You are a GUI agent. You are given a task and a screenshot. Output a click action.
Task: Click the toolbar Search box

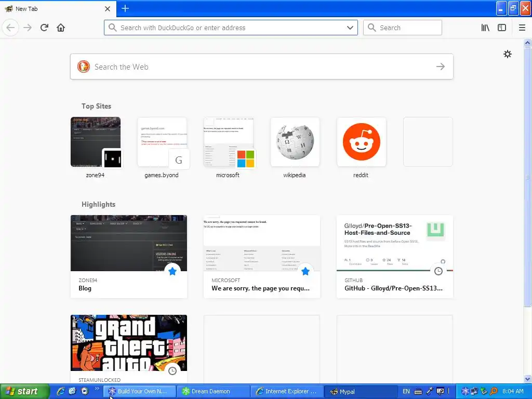403,28
